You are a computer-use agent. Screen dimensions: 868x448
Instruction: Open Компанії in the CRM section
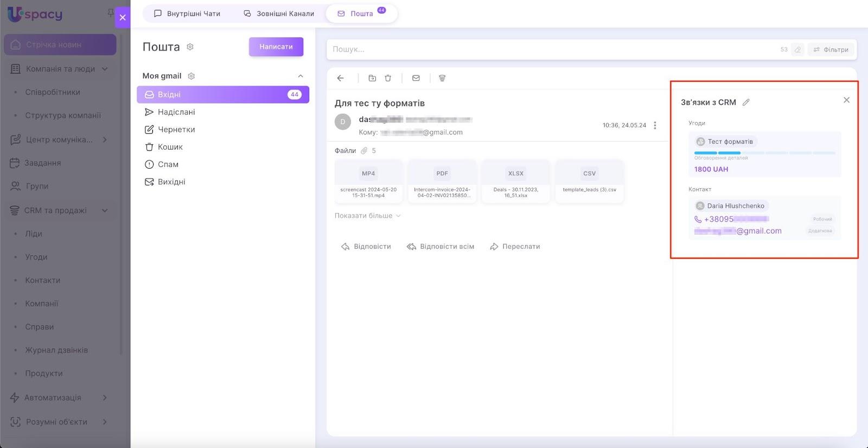[x=42, y=304]
